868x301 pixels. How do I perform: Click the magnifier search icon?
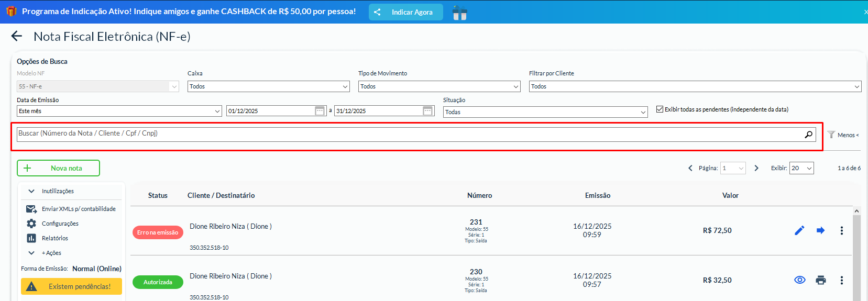point(808,135)
